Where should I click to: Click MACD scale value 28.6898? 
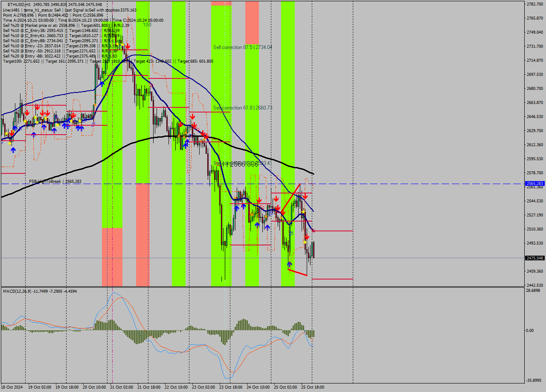coord(534,290)
